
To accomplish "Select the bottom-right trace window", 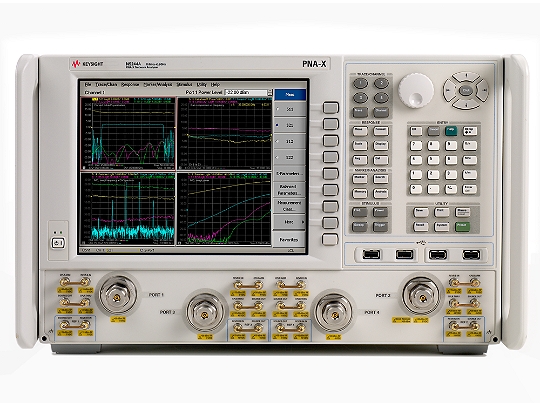I will tap(224, 209).
